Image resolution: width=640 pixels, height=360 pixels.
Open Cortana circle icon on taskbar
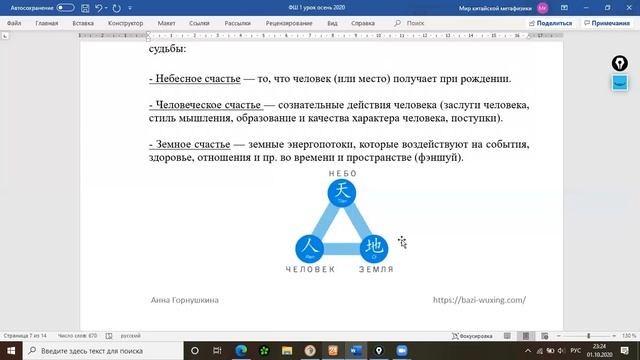[x=195, y=351]
